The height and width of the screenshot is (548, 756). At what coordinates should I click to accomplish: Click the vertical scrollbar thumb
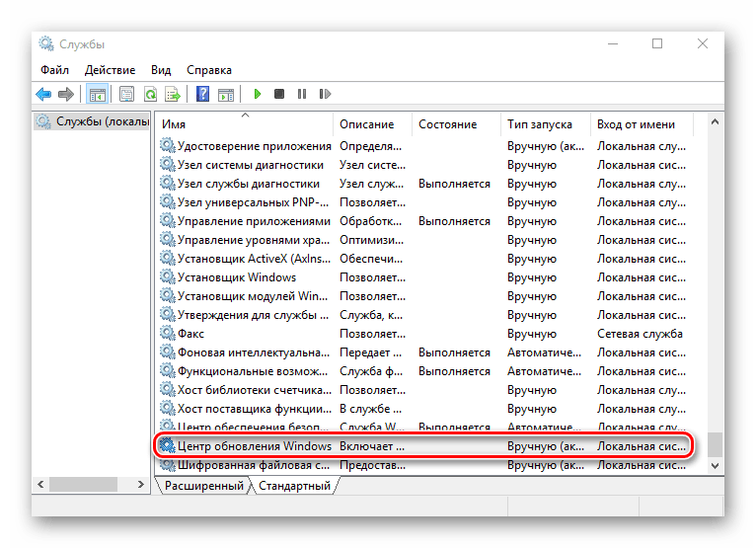[715, 444]
